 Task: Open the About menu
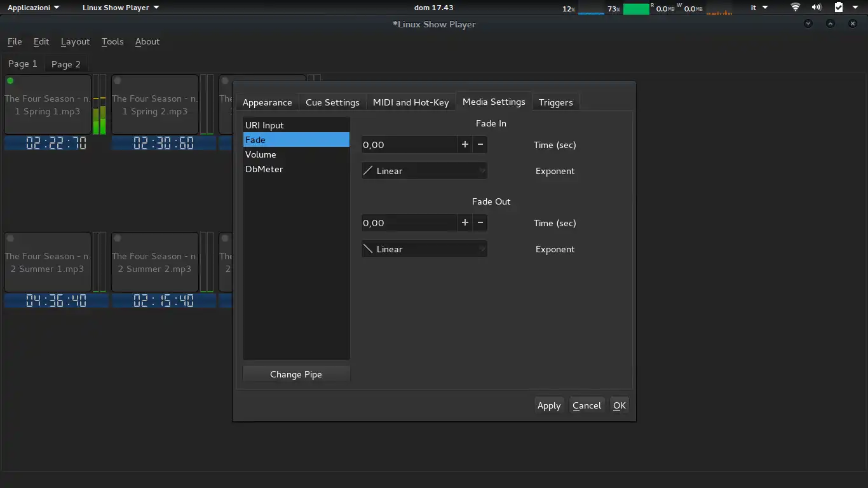point(147,41)
